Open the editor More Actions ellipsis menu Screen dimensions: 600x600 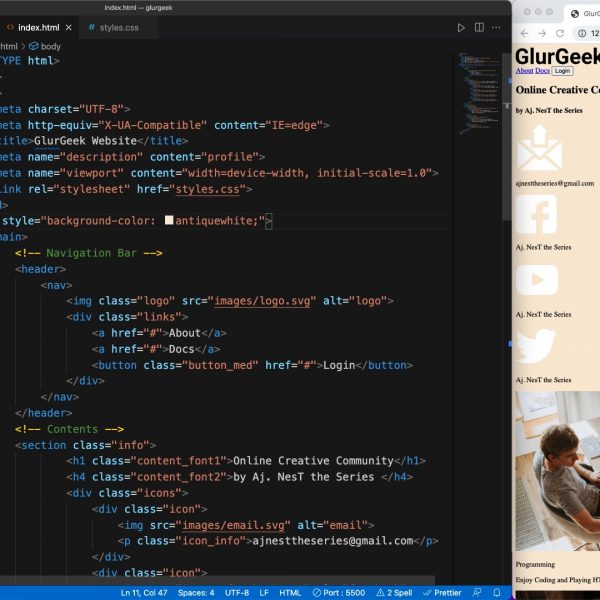495,27
